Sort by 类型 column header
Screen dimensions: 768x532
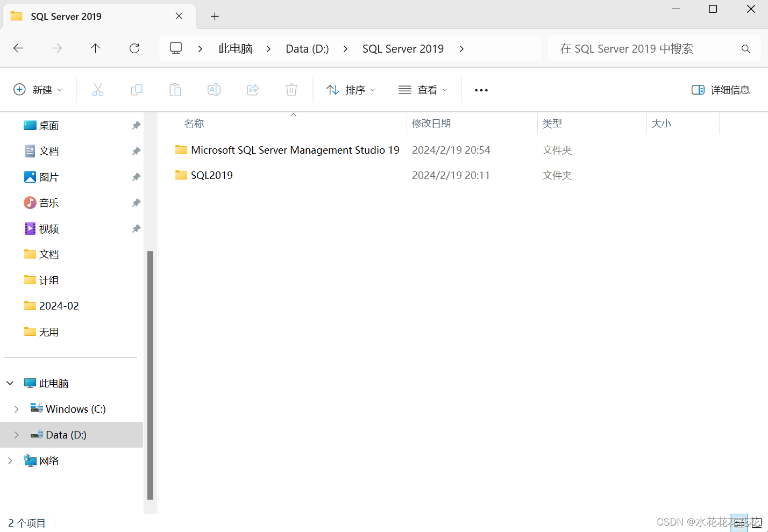[x=552, y=124]
